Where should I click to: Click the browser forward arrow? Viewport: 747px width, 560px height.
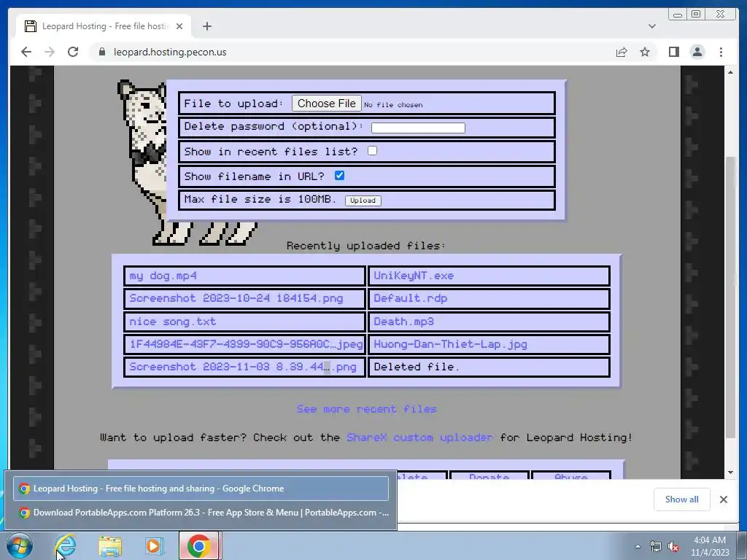(x=50, y=52)
